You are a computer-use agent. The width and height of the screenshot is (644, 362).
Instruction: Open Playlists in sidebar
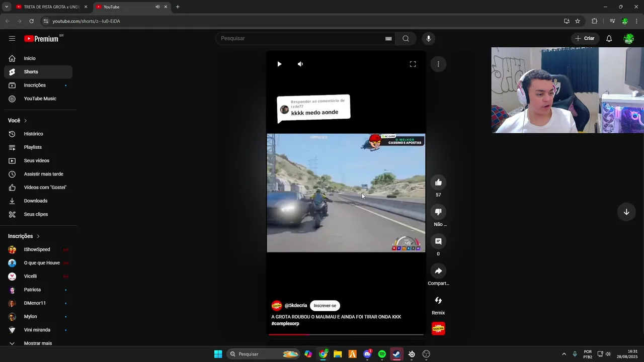[x=38, y=147]
